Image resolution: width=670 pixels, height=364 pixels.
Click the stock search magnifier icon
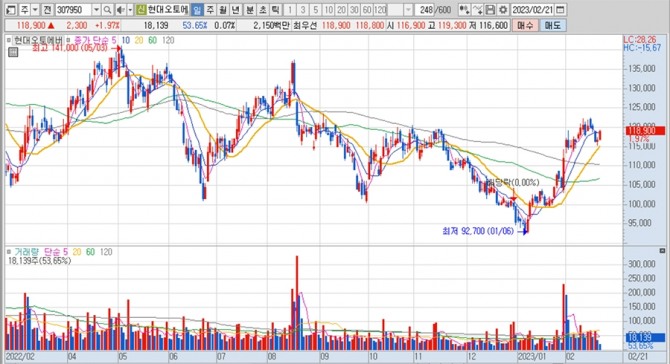(107, 9)
